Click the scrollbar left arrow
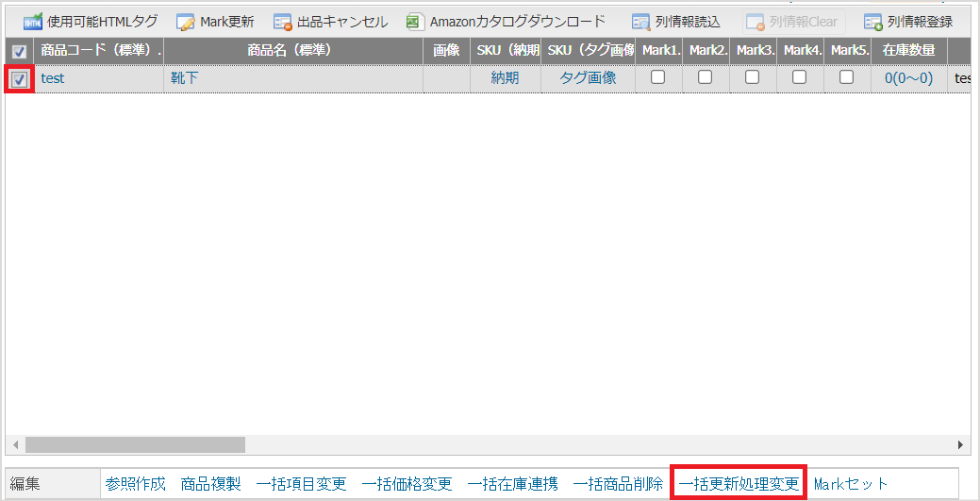This screenshot has height=501, width=980. pyautogui.click(x=15, y=444)
